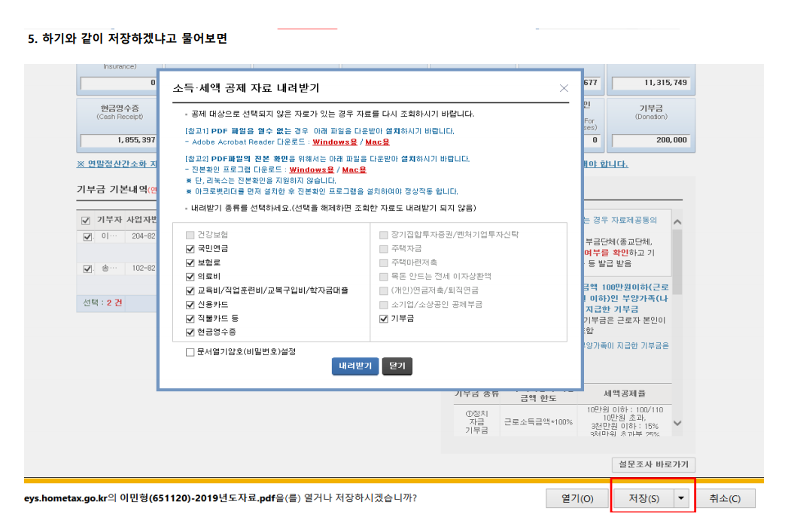Screen dimensions: 785x532
Task: Toggle the 기부금 checkbox in the download list
Action: (x=385, y=318)
